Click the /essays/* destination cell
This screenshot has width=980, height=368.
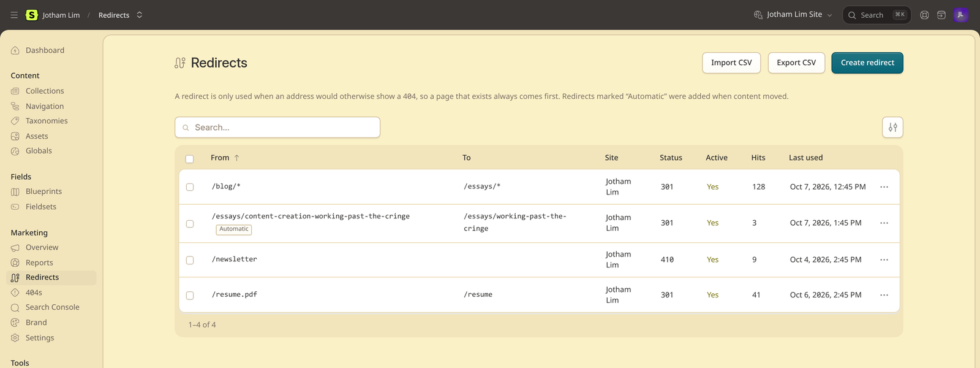point(482,186)
